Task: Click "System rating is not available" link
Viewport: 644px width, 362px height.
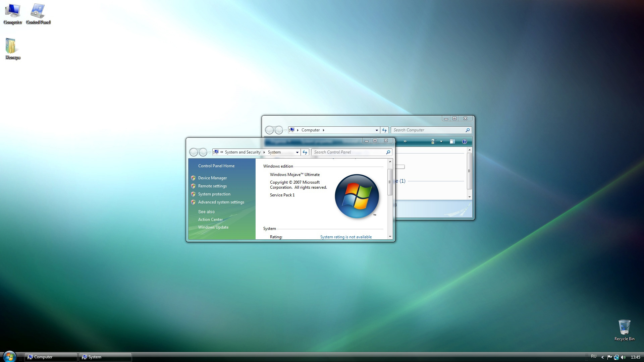Action: coord(346,237)
